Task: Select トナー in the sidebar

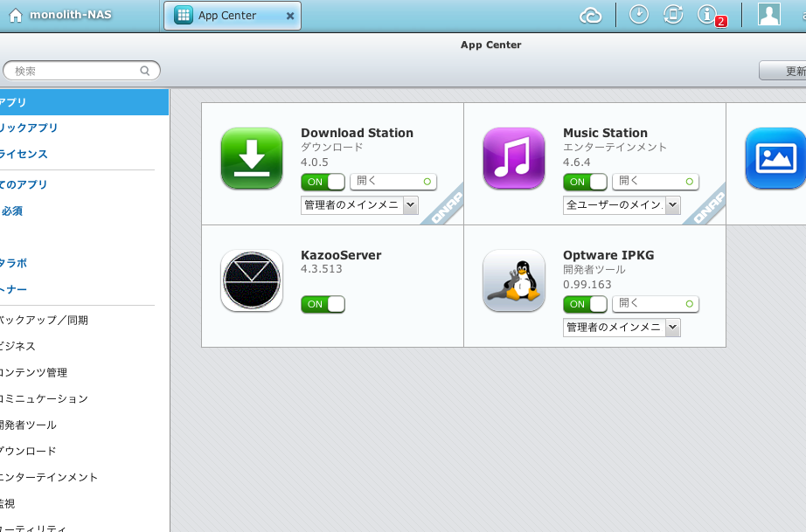Action: click(x=13, y=290)
